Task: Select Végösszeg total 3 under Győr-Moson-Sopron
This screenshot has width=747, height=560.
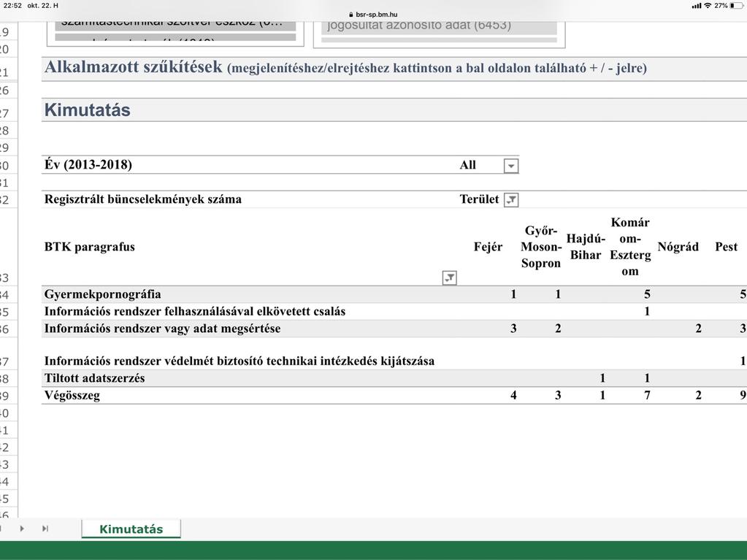Action: coord(558,395)
